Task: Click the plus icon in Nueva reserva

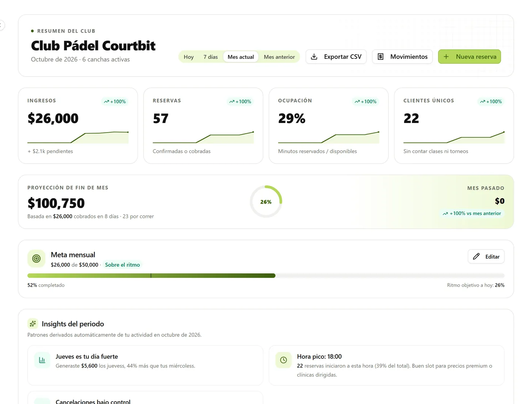Action: point(446,57)
